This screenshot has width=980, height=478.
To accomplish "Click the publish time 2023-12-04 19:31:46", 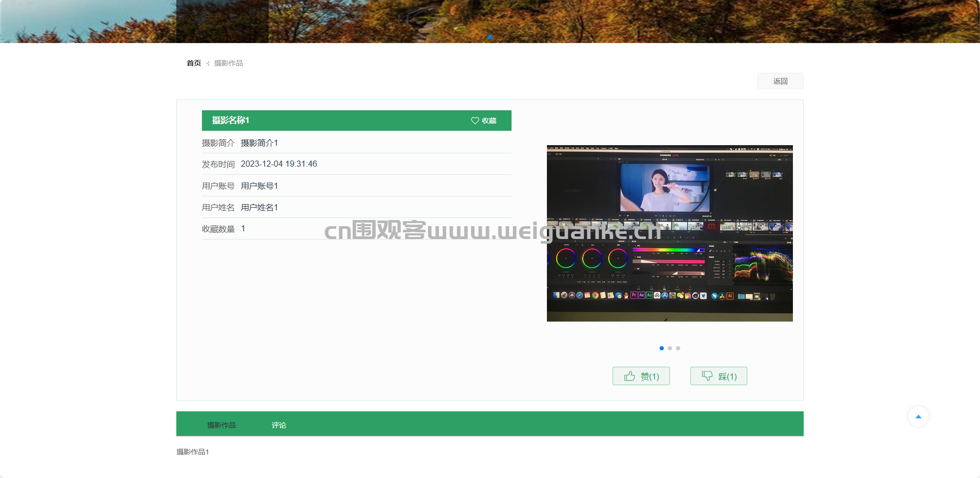I will (x=279, y=164).
